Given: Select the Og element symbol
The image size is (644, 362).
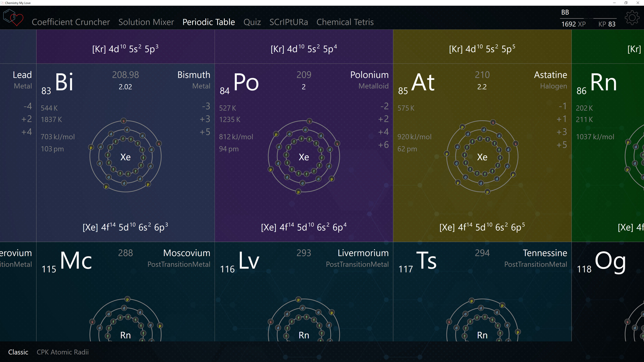Looking at the screenshot, I should point(610,261).
